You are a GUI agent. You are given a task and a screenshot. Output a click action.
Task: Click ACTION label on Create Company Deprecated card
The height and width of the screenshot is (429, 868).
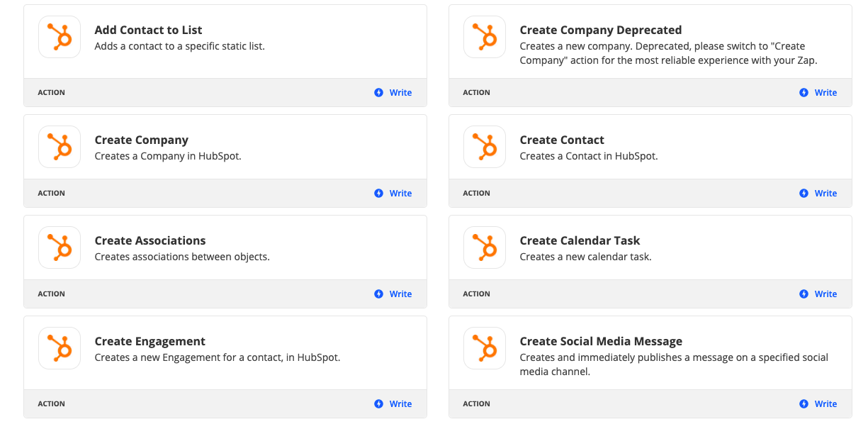click(x=476, y=93)
